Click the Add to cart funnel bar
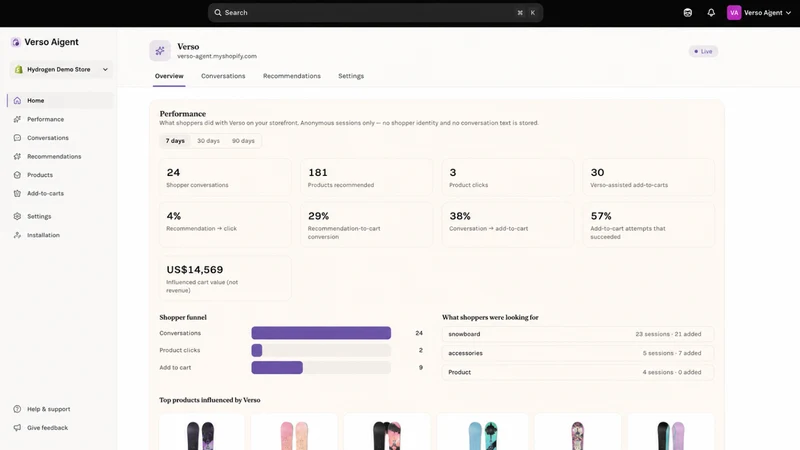Viewport: 800px width, 450px height. click(277, 367)
